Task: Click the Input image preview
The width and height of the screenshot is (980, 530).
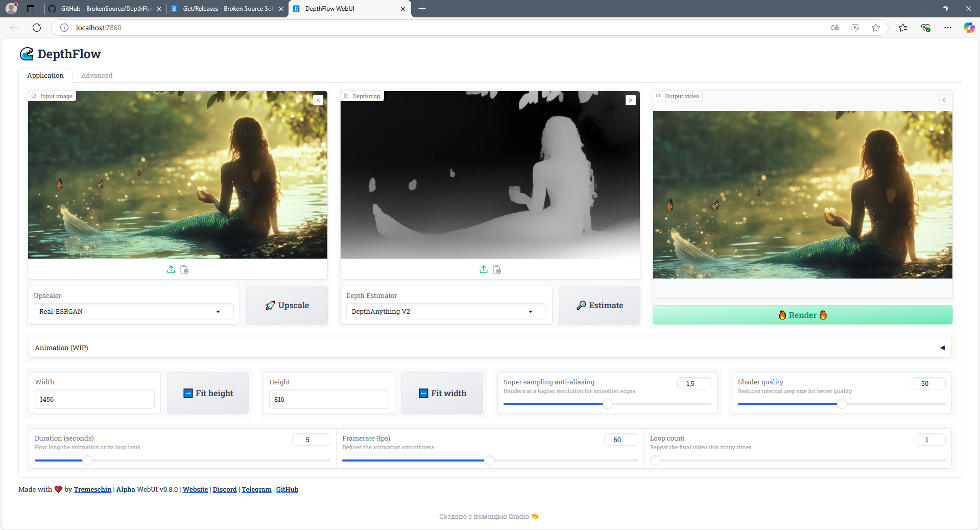Action: coord(178,175)
